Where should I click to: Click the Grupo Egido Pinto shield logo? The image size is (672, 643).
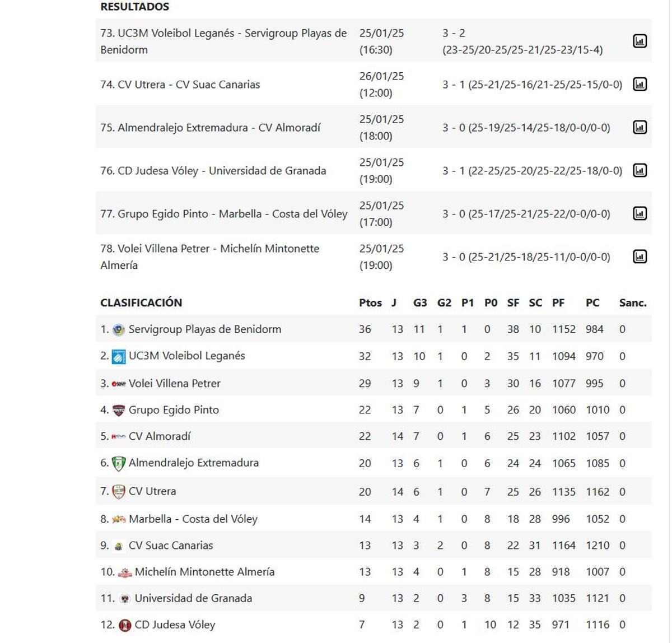tap(119, 409)
